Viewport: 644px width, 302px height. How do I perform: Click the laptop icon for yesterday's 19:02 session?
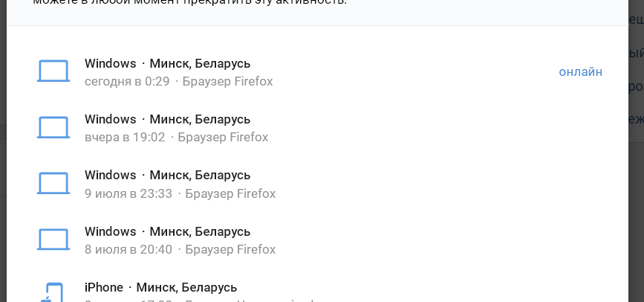pos(53,127)
